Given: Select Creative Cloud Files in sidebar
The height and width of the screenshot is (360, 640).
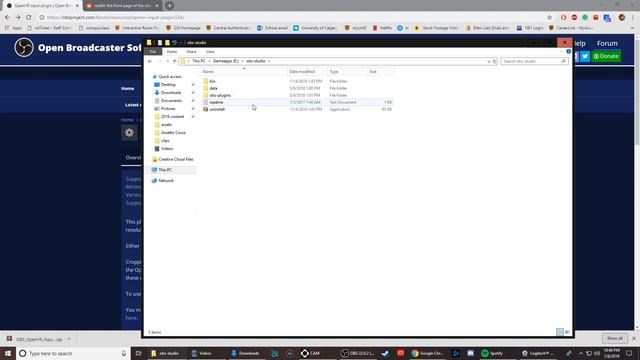Looking at the screenshot, I should tap(176, 159).
